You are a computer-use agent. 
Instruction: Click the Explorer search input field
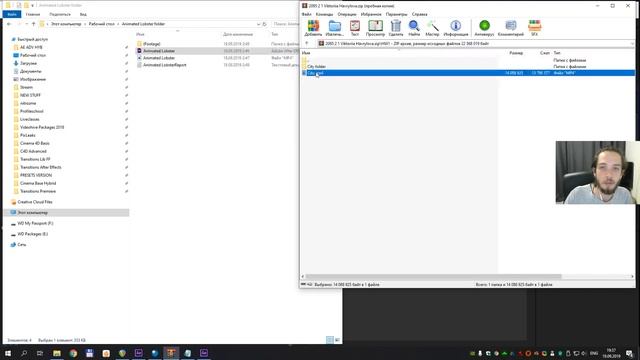285,24
